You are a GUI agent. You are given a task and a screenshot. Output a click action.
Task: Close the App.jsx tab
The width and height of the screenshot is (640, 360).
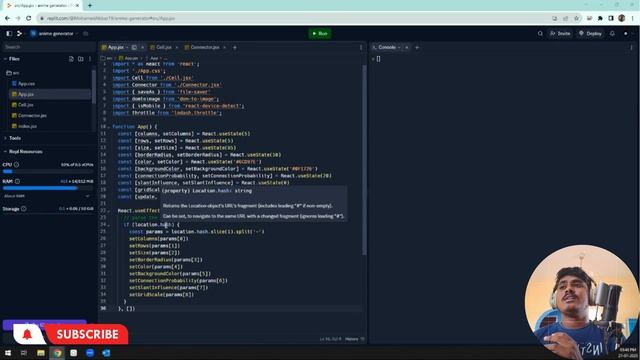142,47
